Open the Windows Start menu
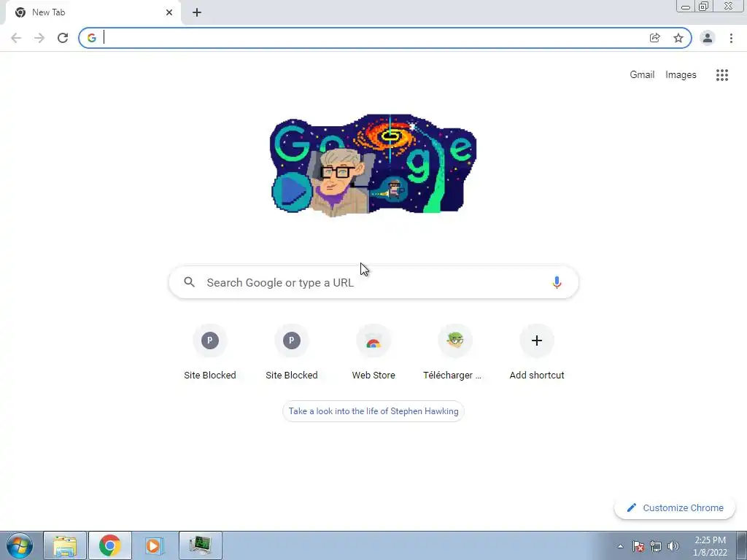 pos(20,545)
